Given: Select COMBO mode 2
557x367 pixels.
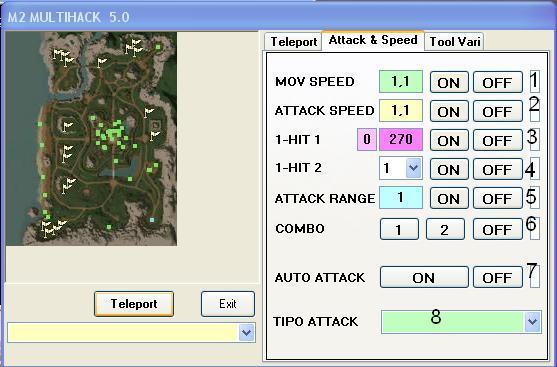Looking at the screenshot, I should click(445, 229).
